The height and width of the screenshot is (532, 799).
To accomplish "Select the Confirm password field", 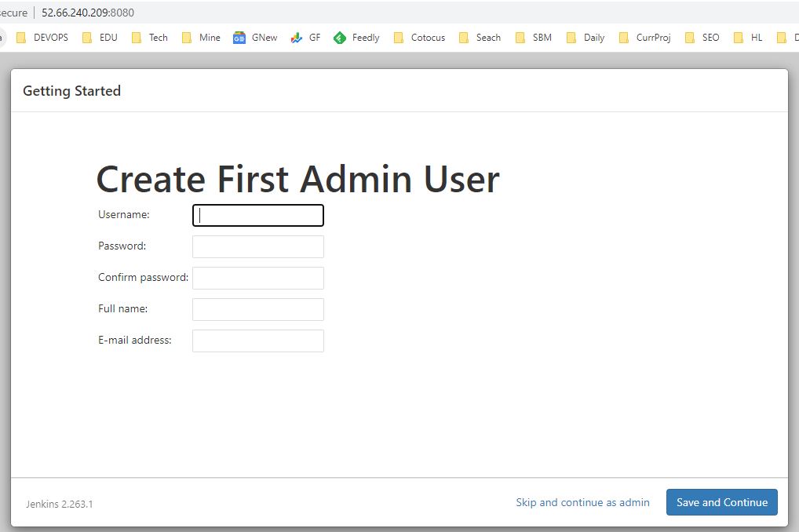I will [258, 278].
